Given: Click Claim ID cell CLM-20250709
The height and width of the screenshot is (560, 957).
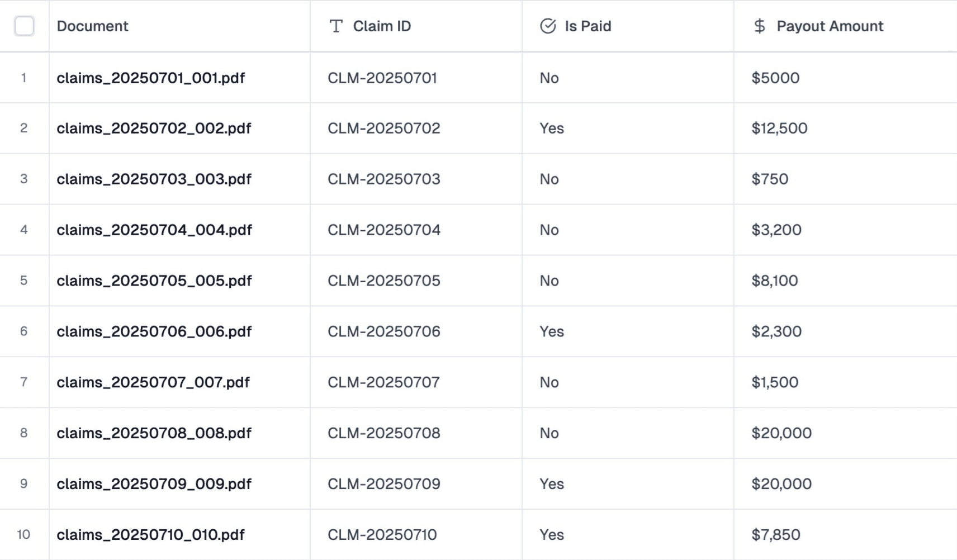Looking at the screenshot, I should [384, 484].
